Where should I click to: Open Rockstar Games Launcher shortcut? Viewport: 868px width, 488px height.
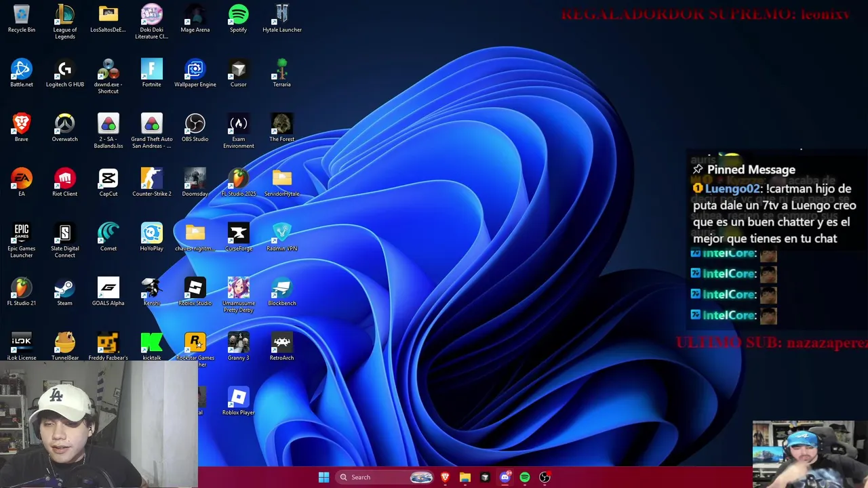coord(195,349)
